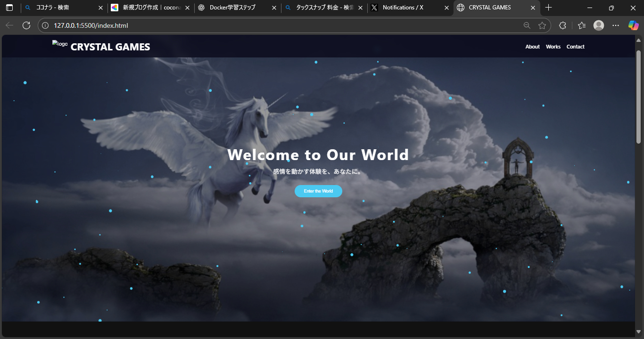Open the tab actions menu at top left
Screen dimensions: 644x339
[x=9, y=8]
